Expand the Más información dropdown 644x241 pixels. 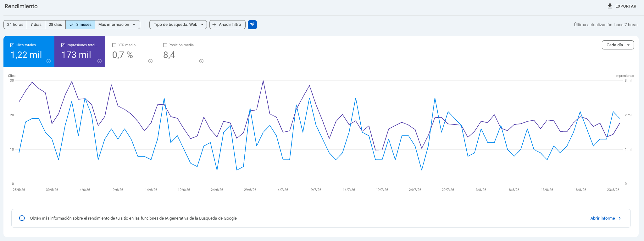click(x=117, y=25)
